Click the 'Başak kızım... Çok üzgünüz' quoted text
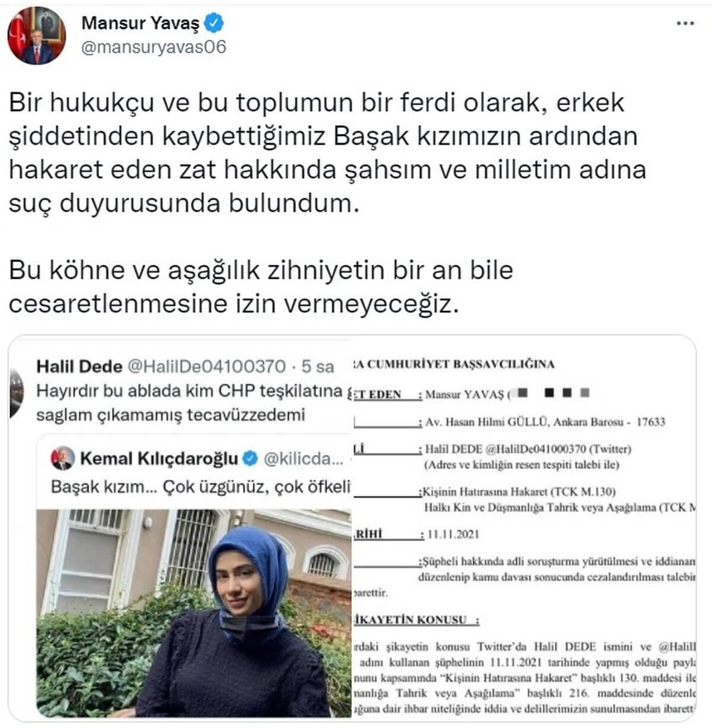This screenshot has width=712, height=728. click(x=201, y=487)
